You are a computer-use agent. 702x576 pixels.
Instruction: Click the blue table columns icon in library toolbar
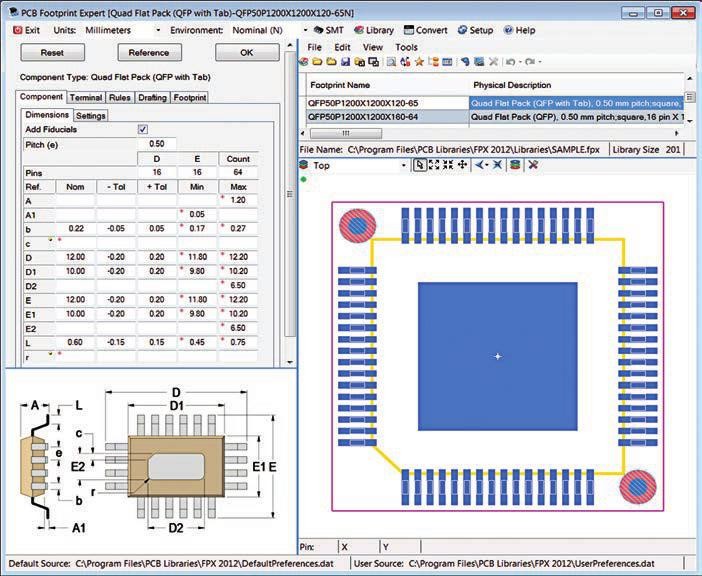pos(447,62)
